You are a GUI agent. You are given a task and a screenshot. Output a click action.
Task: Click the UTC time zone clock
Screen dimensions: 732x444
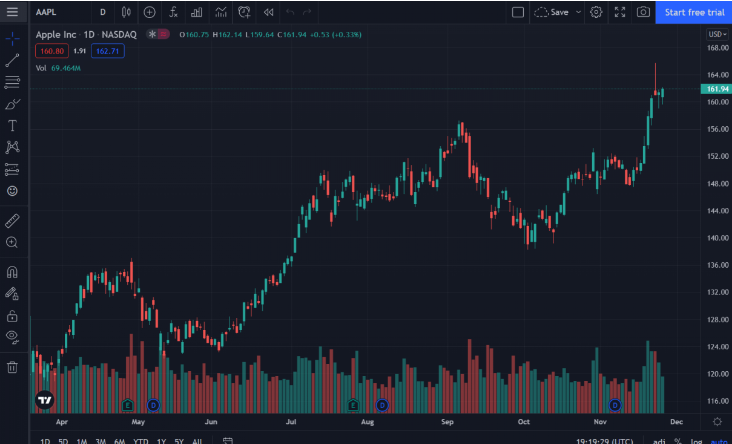click(x=605, y=441)
